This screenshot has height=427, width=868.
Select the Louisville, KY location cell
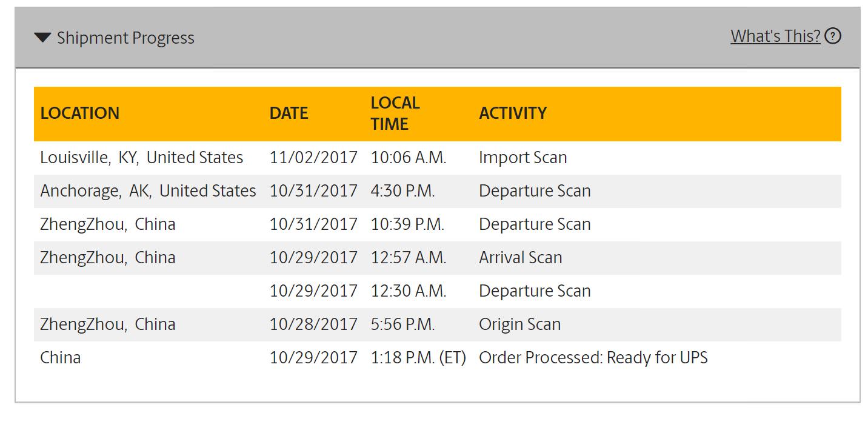[x=142, y=158]
